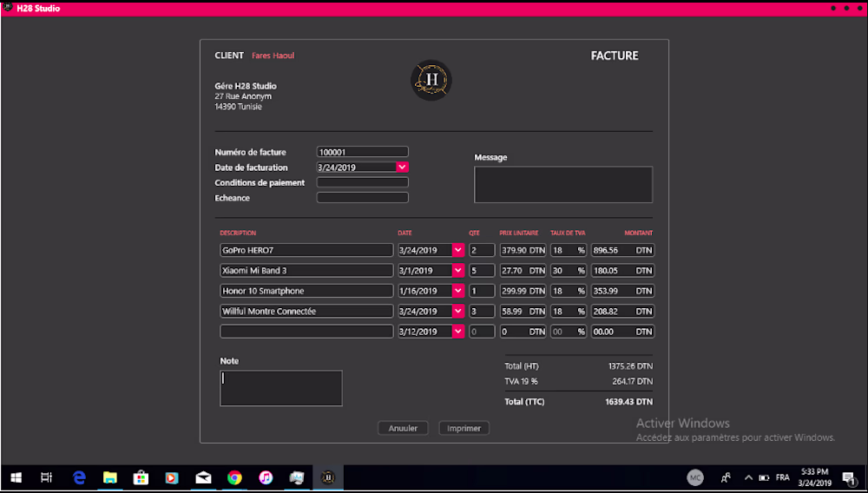Click the quantity field of Honor 10 Smartphone
Viewport: 868px width, 493px height.
482,291
